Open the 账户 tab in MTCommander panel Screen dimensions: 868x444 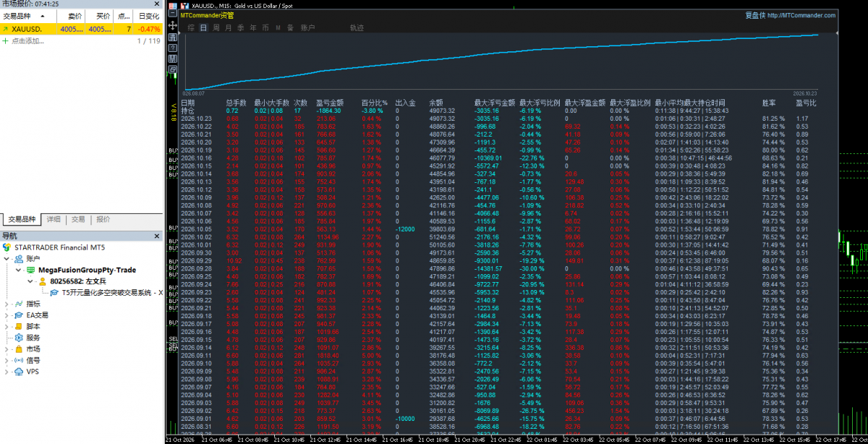[x=307, y=27]
